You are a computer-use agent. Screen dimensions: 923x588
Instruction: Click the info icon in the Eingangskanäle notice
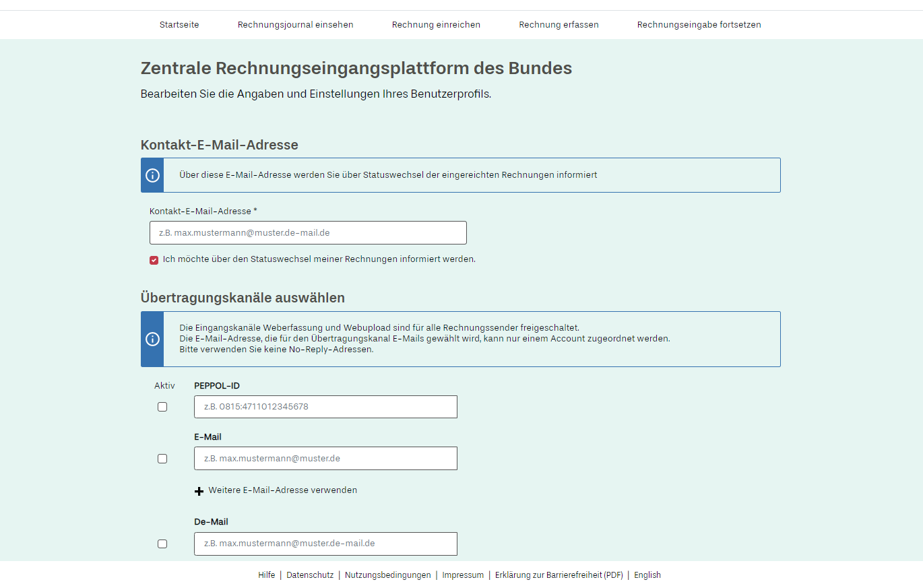152,339
